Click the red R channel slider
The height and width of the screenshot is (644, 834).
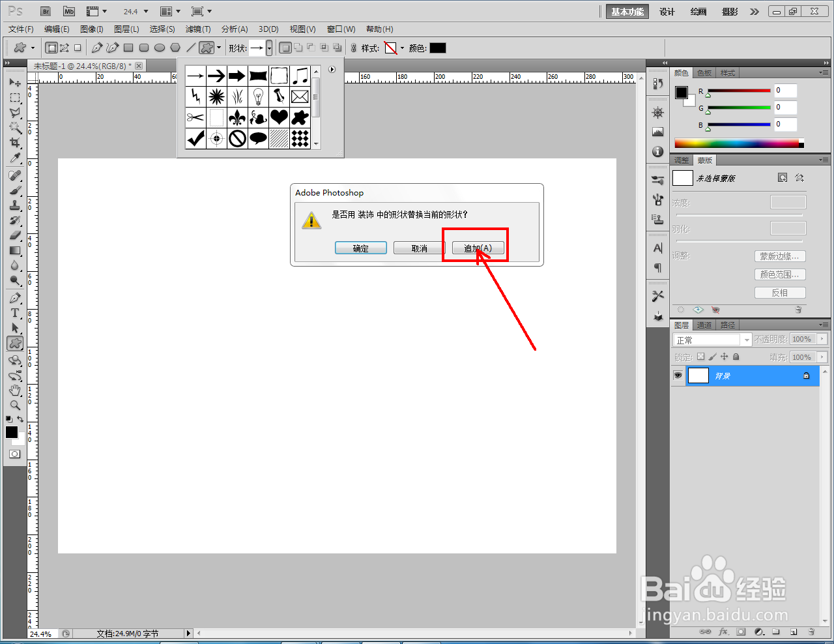click(x=739, y=91)
